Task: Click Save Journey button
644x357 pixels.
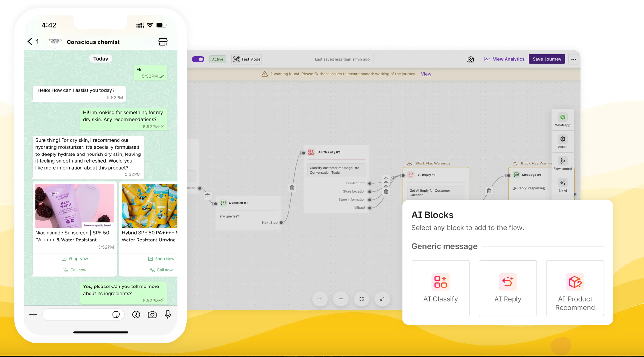Action: point(546,59)
